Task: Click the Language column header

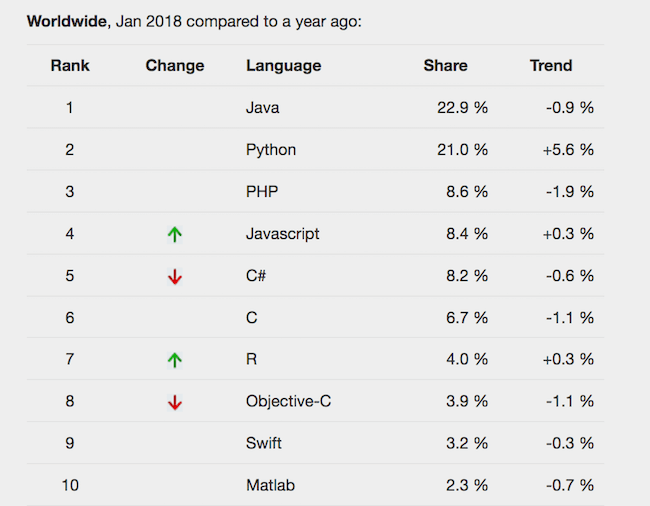Action: click(x=283, y=66)
